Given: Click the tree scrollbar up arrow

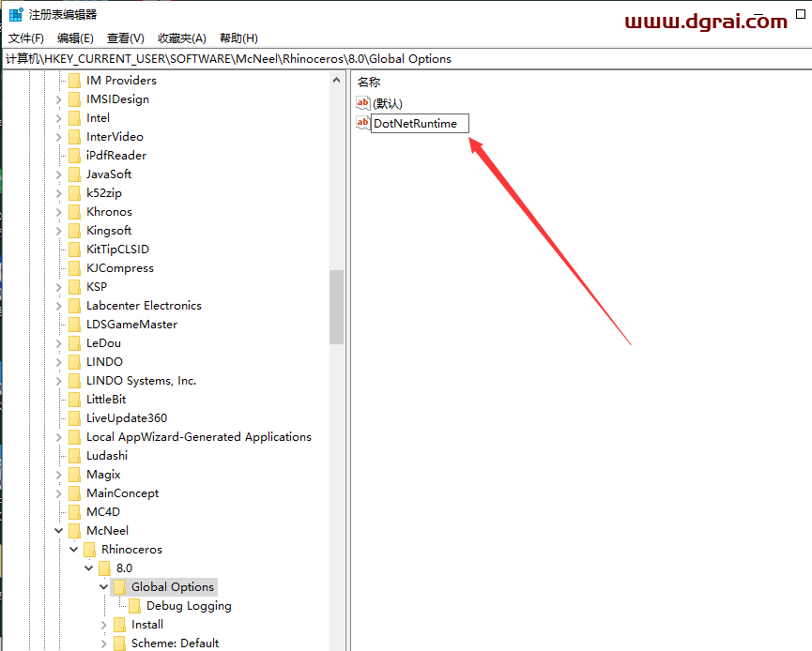Looking at the screenshot, I should (x=337, y=81).
